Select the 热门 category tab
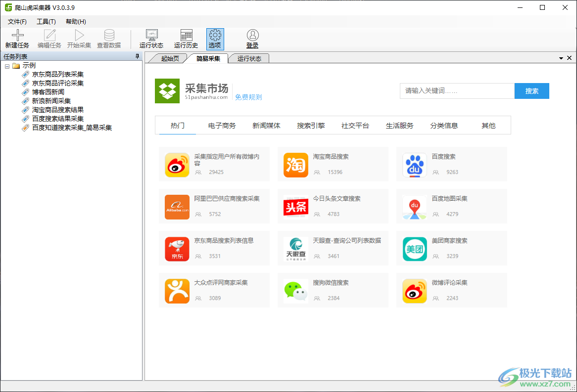Image resolution: width=577 pixels, height=392 pixels. pyautogui.click(x=177, y=126)
